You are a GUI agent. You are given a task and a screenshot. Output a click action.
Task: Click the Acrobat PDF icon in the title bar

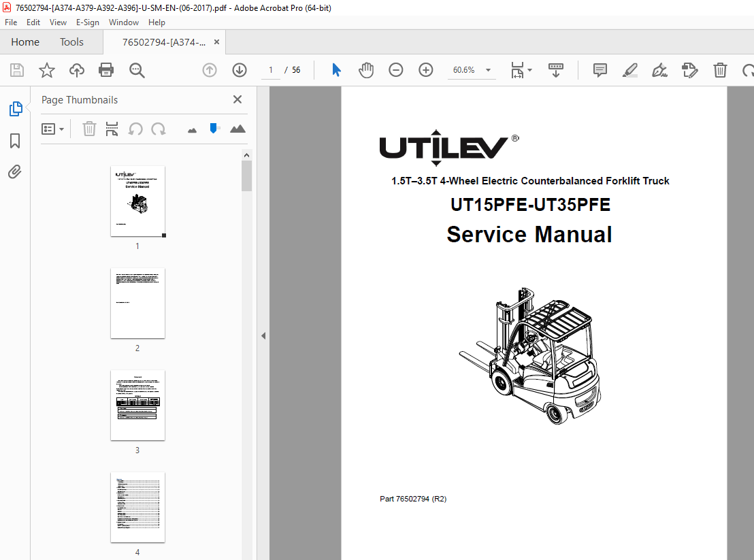point(7,7)
